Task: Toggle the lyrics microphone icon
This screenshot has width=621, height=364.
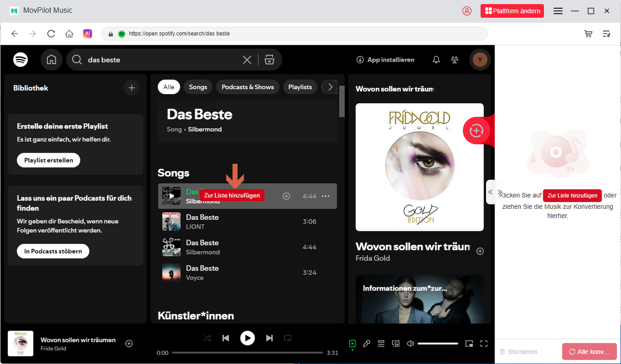Action: tap(367, 344)
